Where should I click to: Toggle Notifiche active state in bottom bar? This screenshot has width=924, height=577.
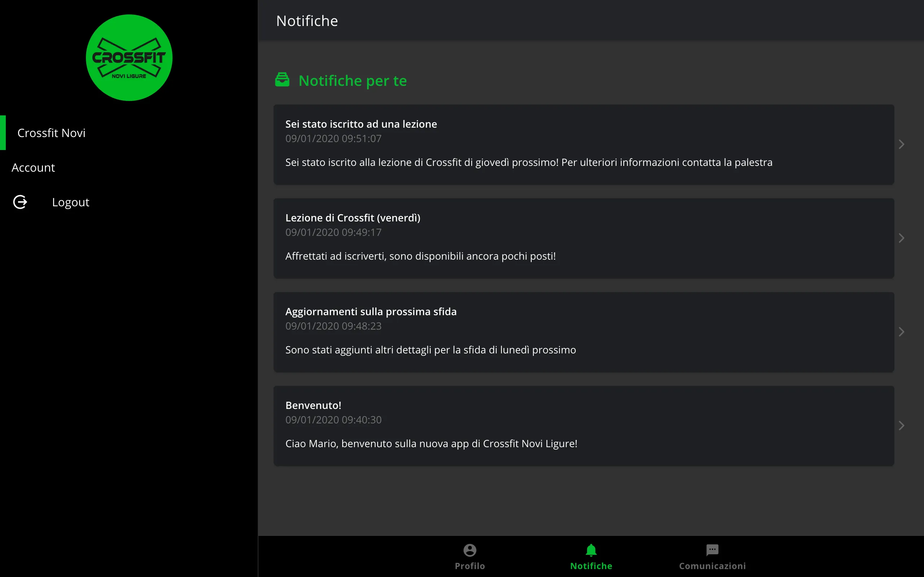(591, 556)
